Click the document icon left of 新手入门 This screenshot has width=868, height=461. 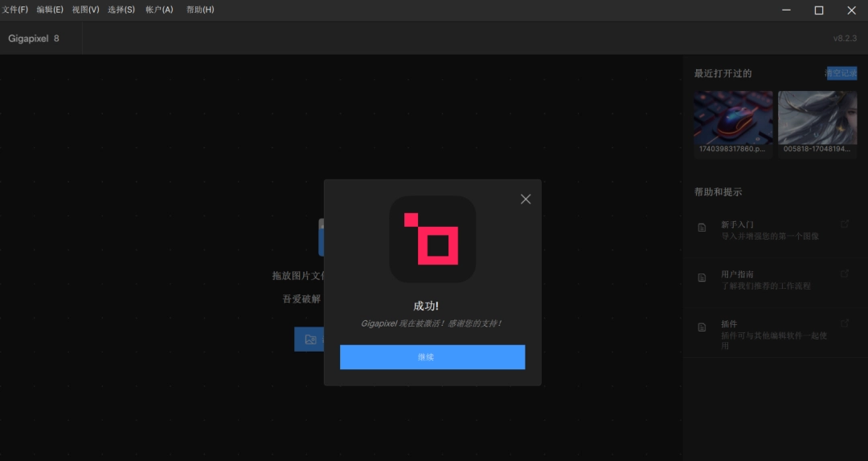click(702, 228)
